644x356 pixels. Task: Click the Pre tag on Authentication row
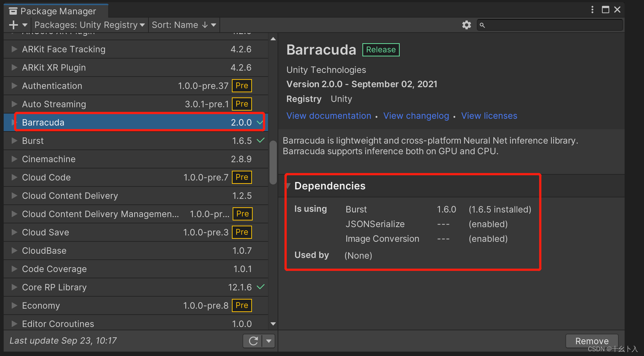click(x=242, y=86)
